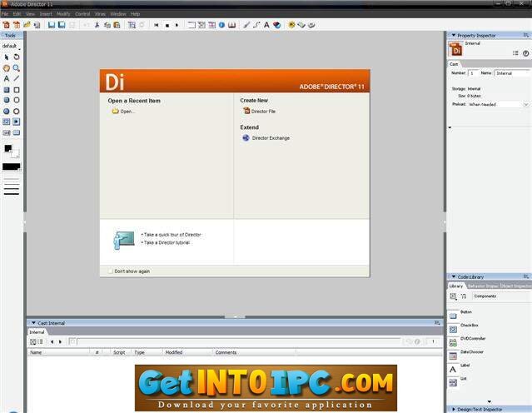Open the Xtras menu
Screen dimensions: 532x413
click(x=100, y=14)
